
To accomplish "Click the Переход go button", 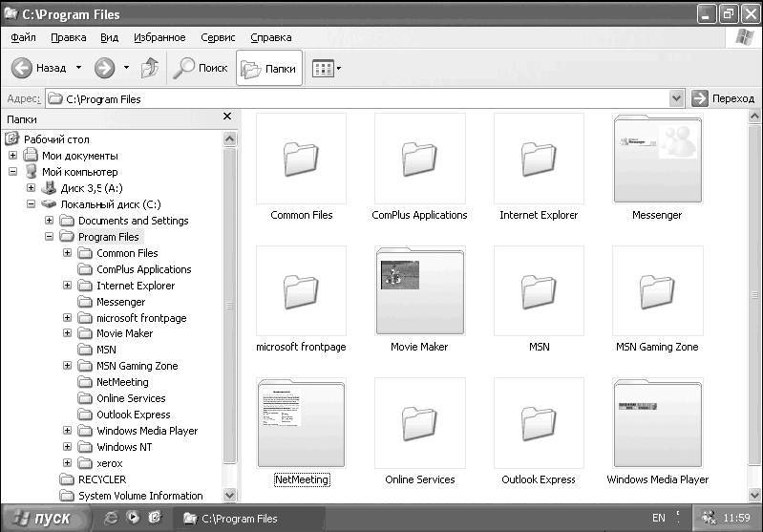I will tap(723, 98).
